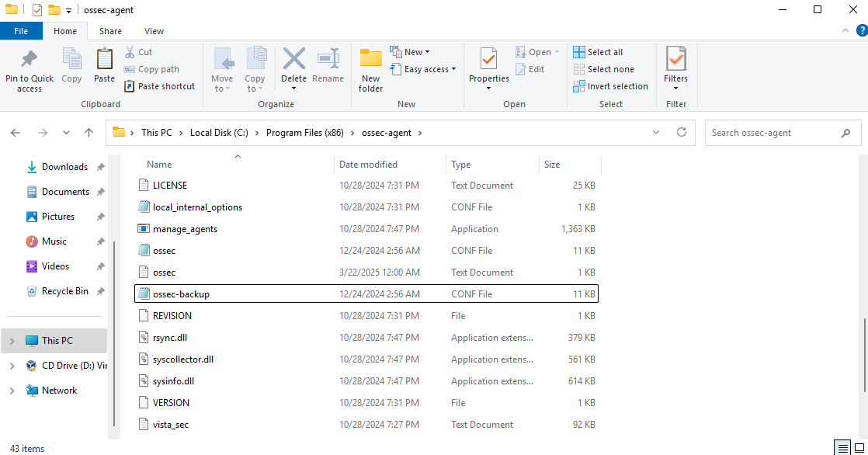Image resolution: width=868 pixels, height=455 pixels.
Task: Navigate to Program Files (x86) breadcrumb
Action: 304,133
